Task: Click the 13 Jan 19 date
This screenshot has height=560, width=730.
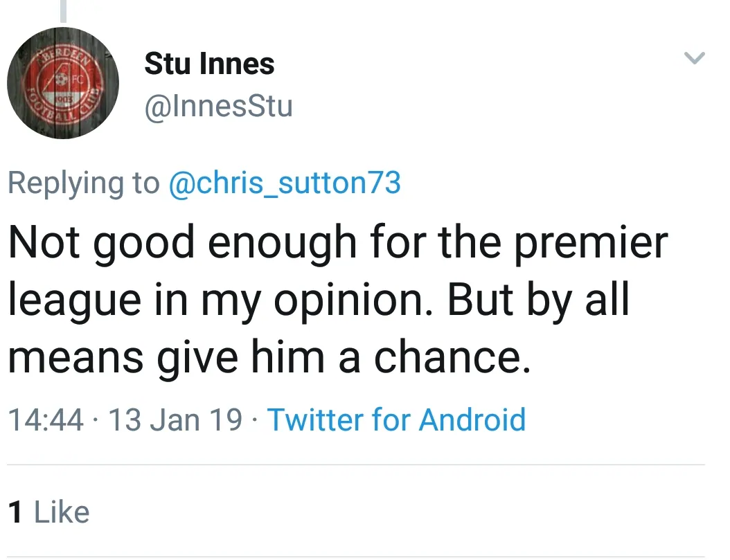Action: 176,420
